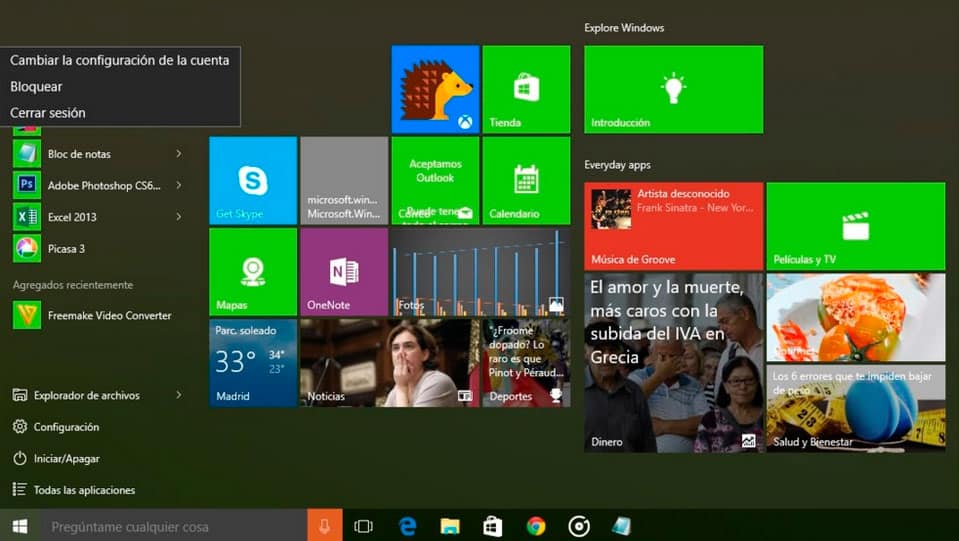Open the Groove music taskbar icon
This screenshot has width=959, height=541.
click(x=579, y=526)
